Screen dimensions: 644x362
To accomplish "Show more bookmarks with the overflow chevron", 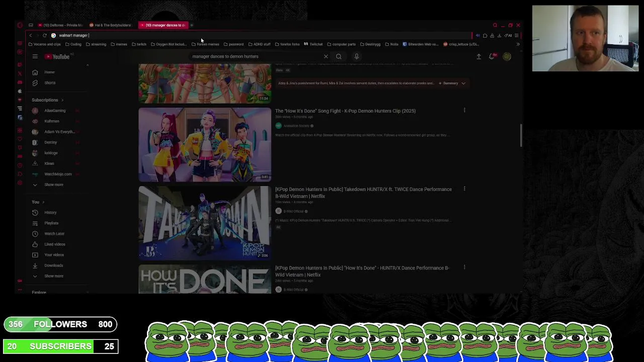I will tap(518, 44).
